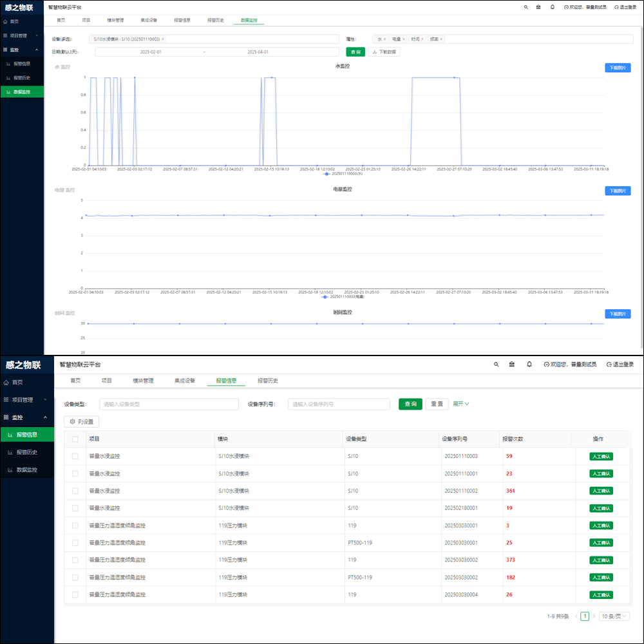Click the 重置 reset button
The height and width of the screenshot is (644, 644).
pyautogui.click(x=437, y=404)
